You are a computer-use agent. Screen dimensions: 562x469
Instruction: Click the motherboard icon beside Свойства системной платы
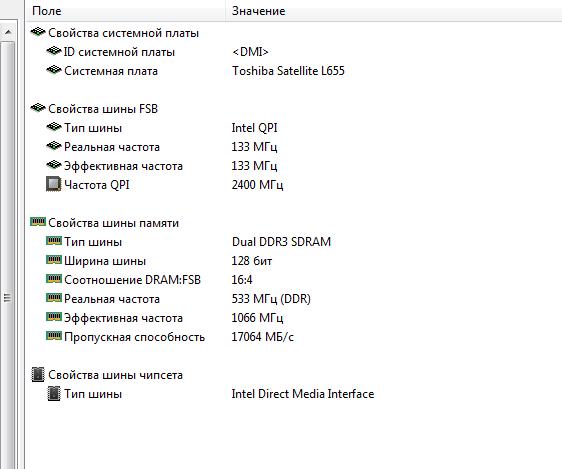tap(38, 32)
